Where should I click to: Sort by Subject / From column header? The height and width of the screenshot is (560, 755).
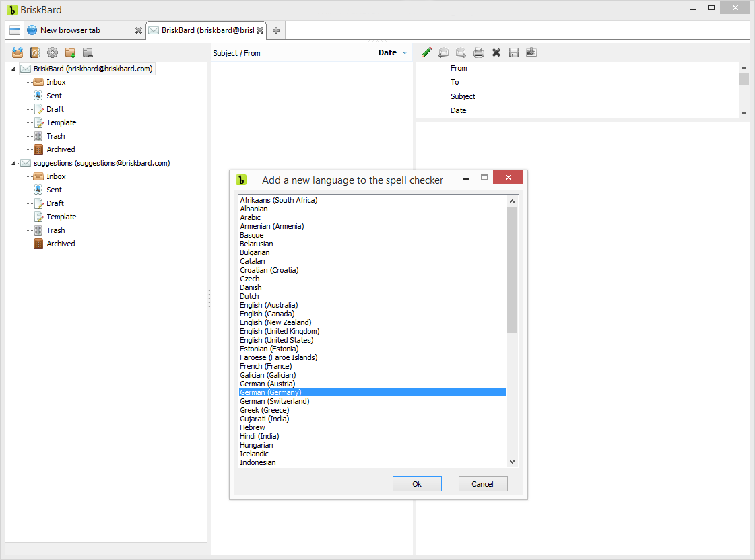[286, 53]
